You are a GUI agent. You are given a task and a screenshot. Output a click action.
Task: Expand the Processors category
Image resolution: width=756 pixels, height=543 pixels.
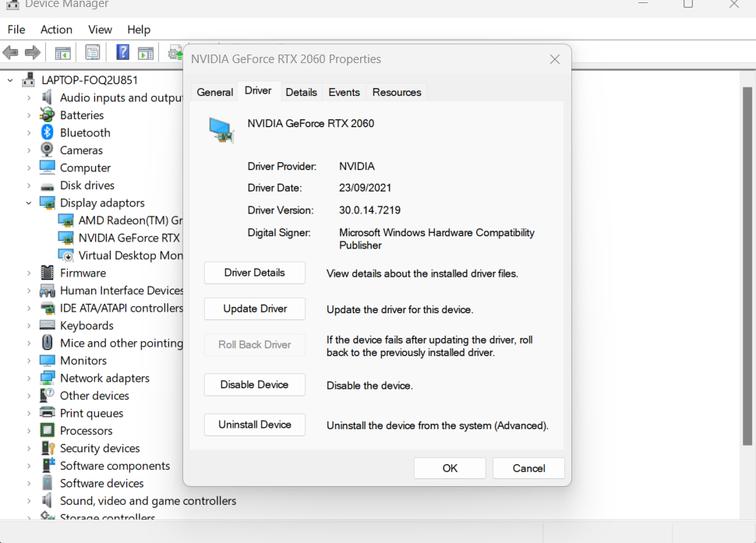pyautogui.click(x=29, y=431)
